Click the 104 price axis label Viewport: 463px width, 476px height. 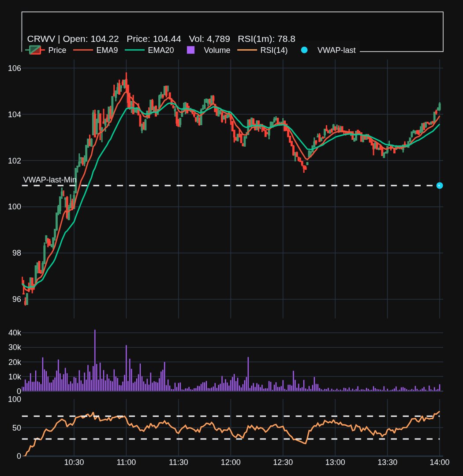tap(15, 115)
